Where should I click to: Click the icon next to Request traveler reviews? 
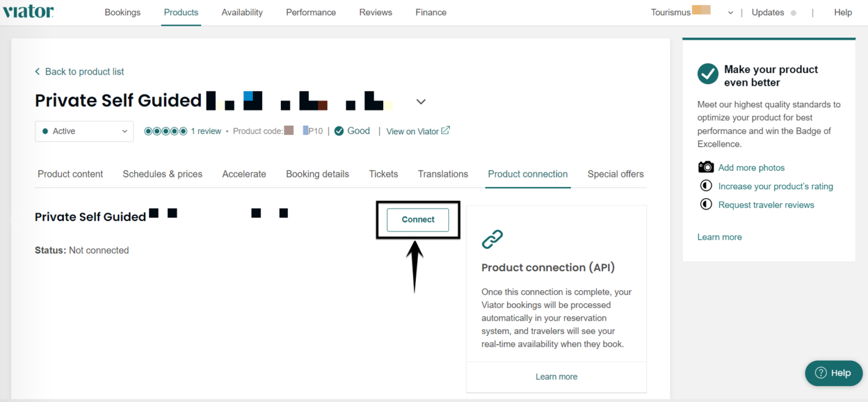(706, 204)
